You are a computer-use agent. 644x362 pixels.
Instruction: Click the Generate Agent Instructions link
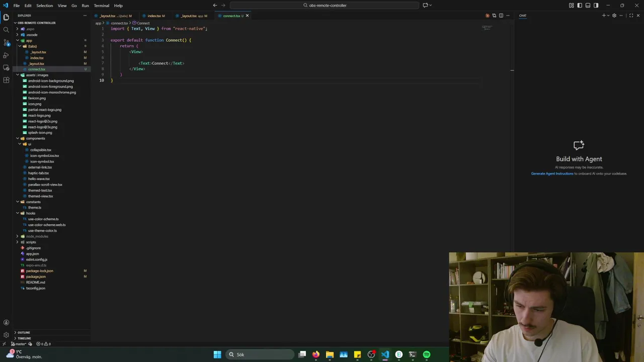coord(552,173)
